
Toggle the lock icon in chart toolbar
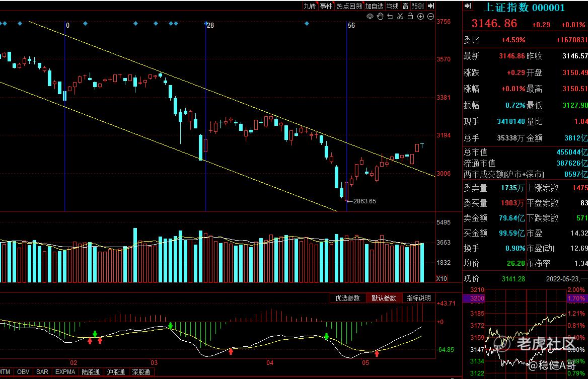click(410, 16)
